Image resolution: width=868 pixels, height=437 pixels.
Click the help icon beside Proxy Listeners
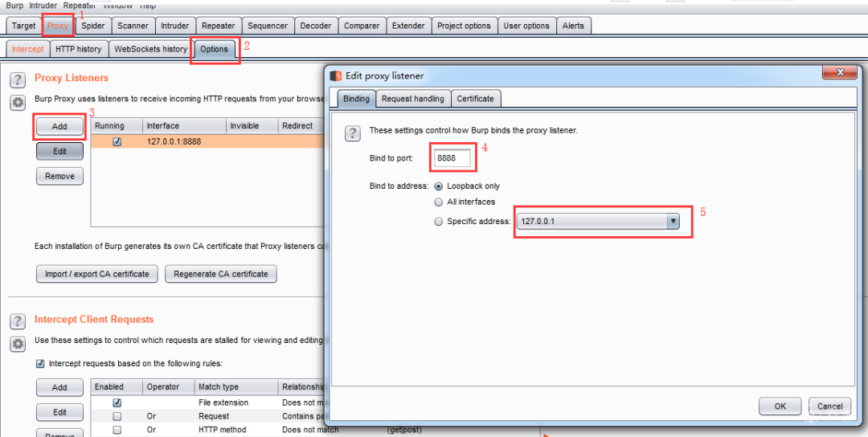17,80
